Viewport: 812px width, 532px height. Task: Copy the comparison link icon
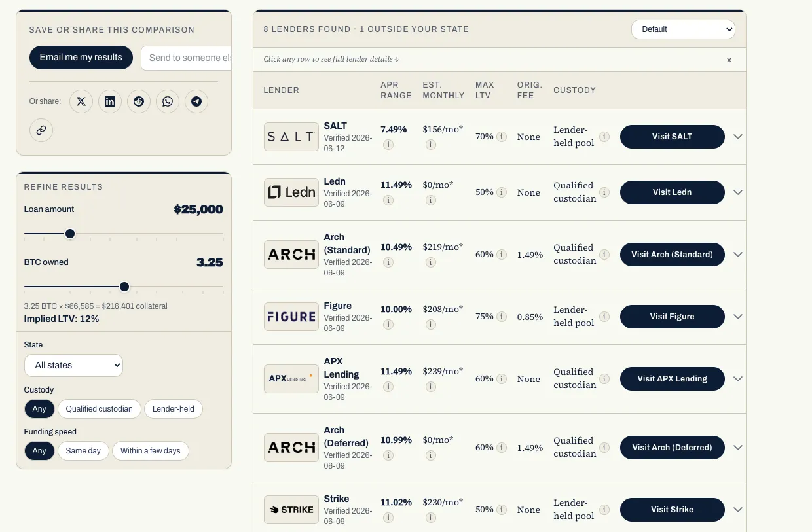(x=41, y=130)
